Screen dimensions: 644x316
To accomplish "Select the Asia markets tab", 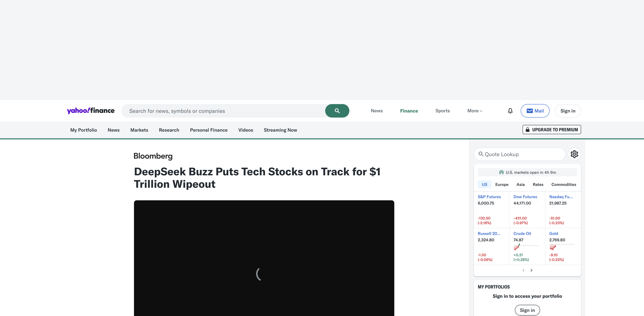I will tap(521, 184).
